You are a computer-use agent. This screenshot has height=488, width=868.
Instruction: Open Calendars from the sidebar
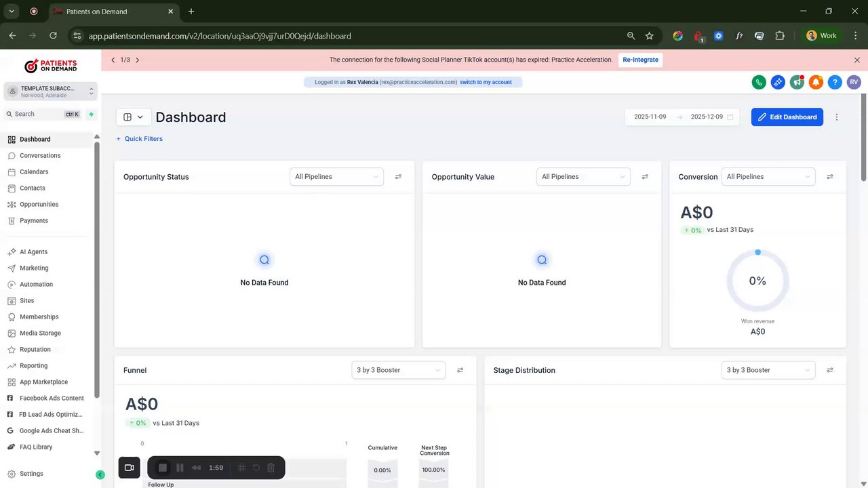34,172
